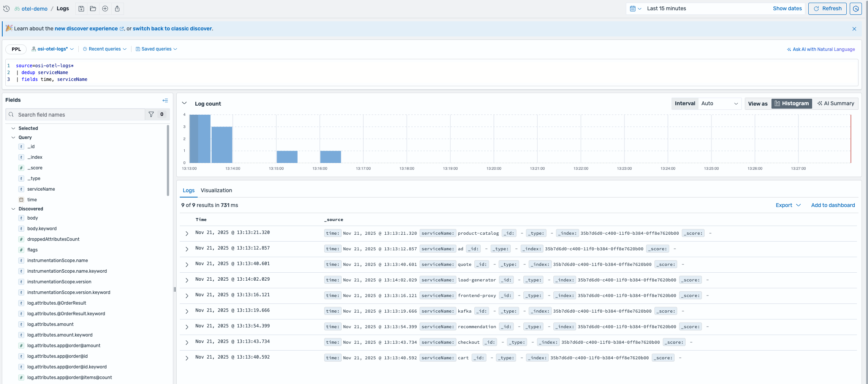Switch the view to AI Summary
The width and height of the screenshot is (868, 384).
836,103
